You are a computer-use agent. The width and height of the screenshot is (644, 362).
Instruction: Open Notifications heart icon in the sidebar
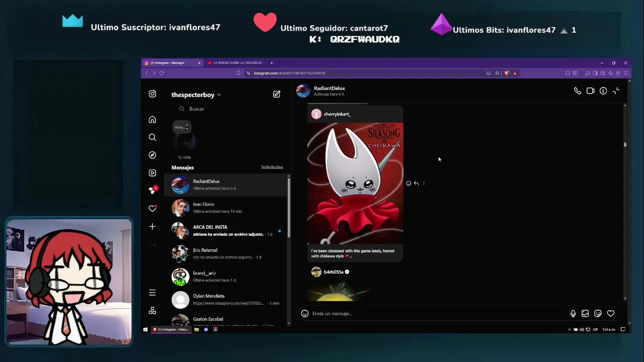[x=152, y=209]
